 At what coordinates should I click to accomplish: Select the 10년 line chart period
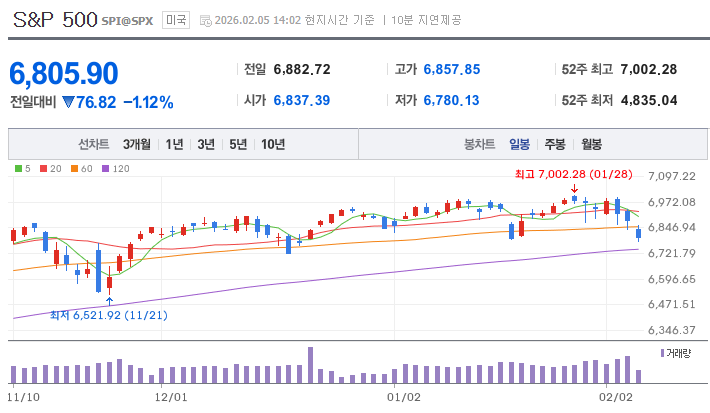pyautogui.click(x=273, y=144)
